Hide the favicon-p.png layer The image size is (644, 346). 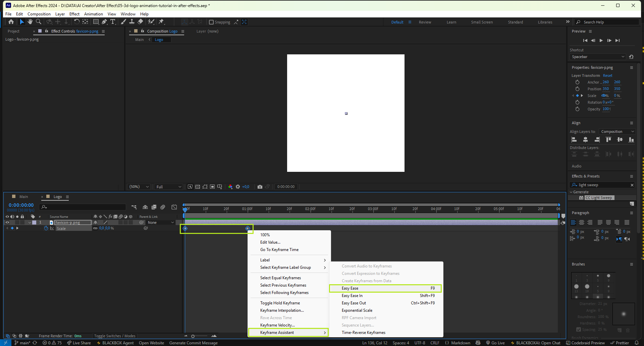click(7, 223)
